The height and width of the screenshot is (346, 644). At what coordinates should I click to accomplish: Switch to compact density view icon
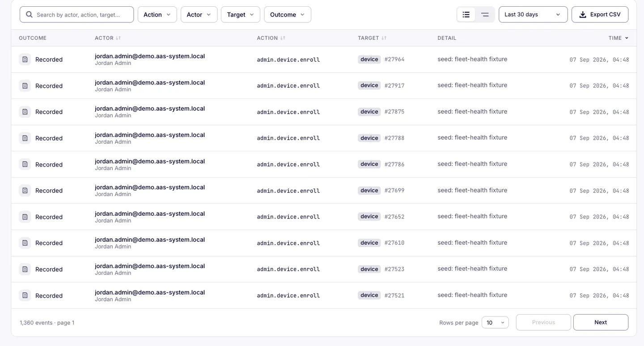coord(485,15)
